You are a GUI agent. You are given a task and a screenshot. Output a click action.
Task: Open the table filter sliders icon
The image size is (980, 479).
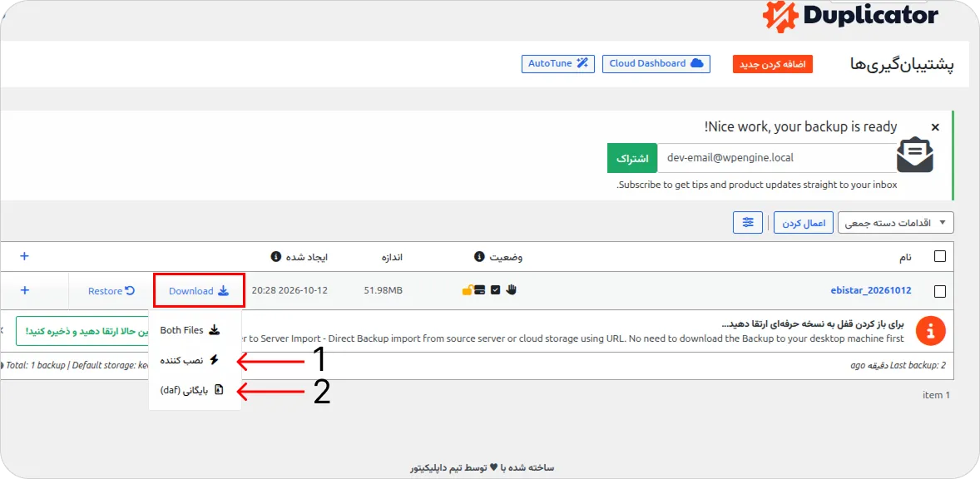[748, 222]
